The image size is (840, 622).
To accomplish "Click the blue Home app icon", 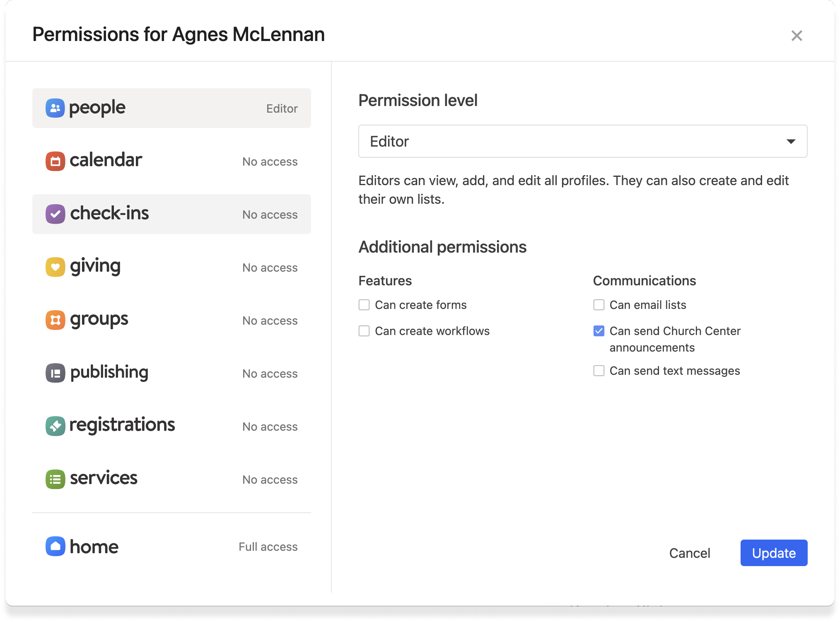I will tap(55, 546).
